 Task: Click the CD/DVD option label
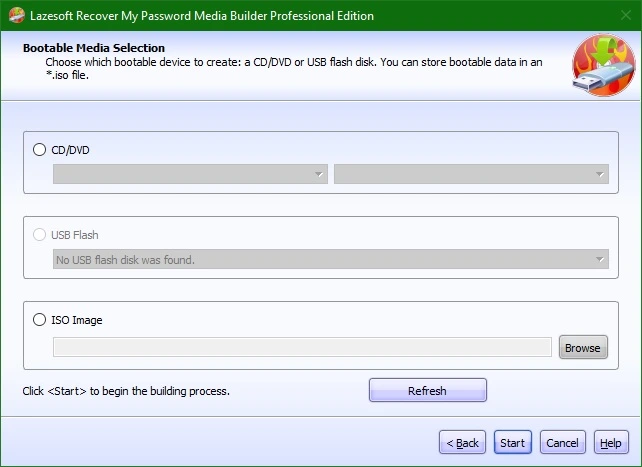[x=70, y=150]
